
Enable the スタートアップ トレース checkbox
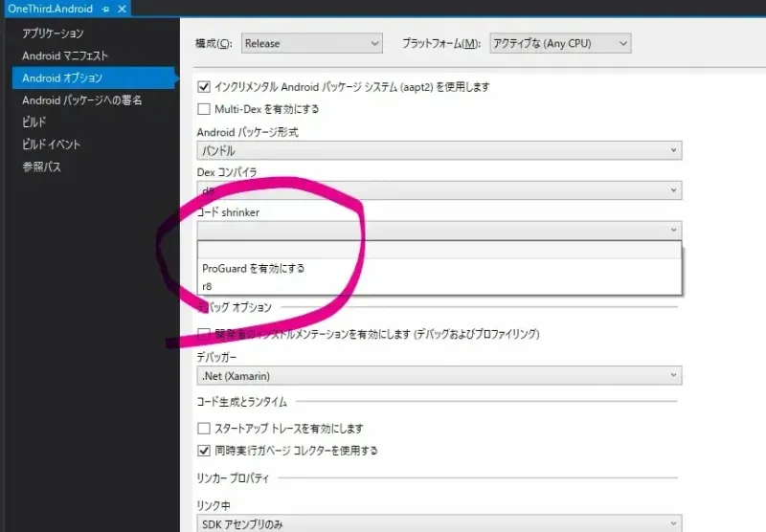(x=203, y=429)
